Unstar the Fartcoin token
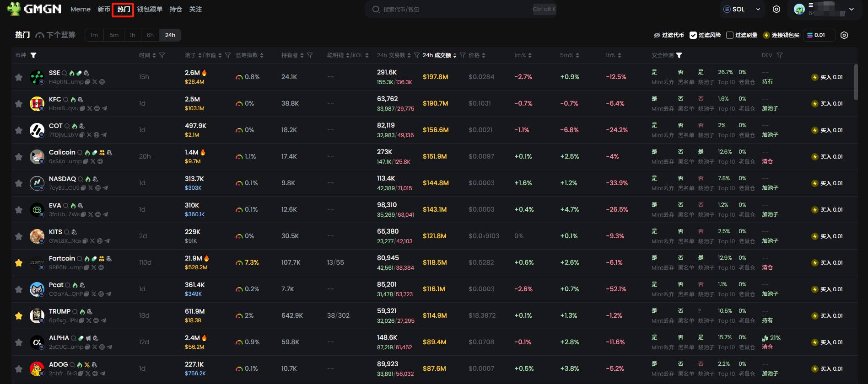Screen dimensions: 868x384 (19, 263)
